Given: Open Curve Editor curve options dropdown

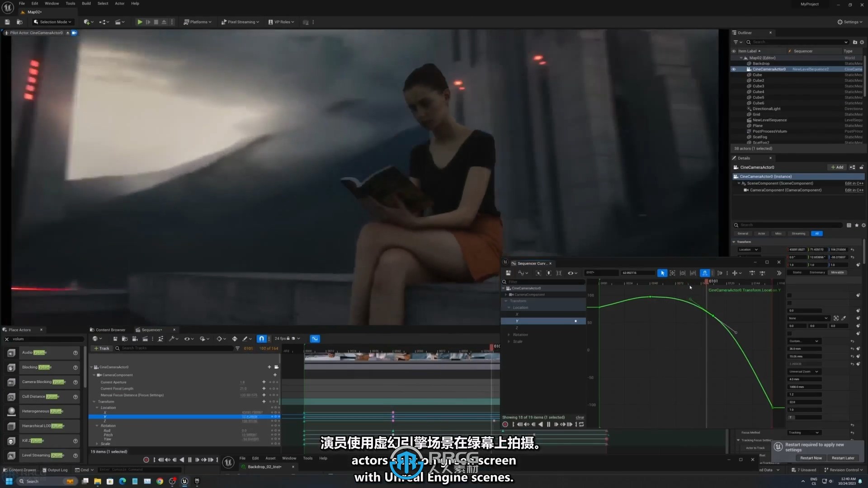Looking at the screenshot, I should (523, 273).
